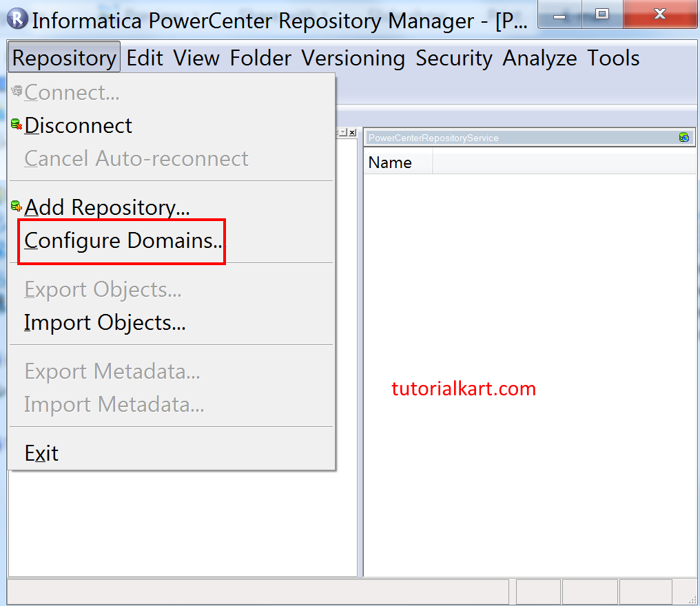
Task: Choose Configure Domains... menu entry
Action: coord(172,240)
